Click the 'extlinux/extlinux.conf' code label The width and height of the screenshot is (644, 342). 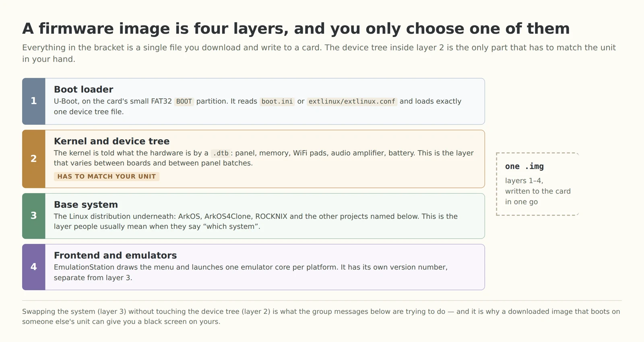tap(352, 101)
